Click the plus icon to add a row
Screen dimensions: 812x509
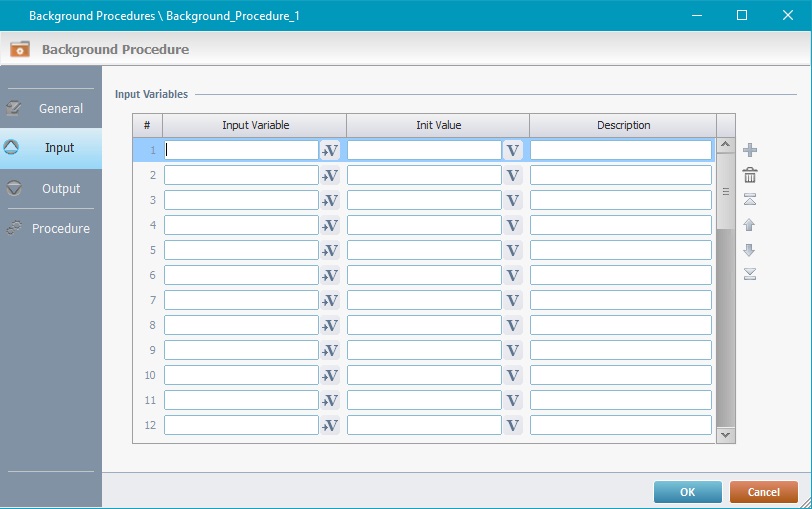(750, 150)
